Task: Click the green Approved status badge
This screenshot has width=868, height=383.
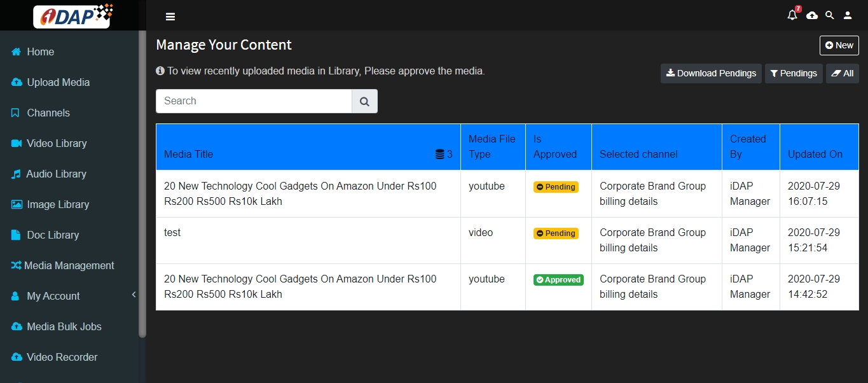Action: 558,280
